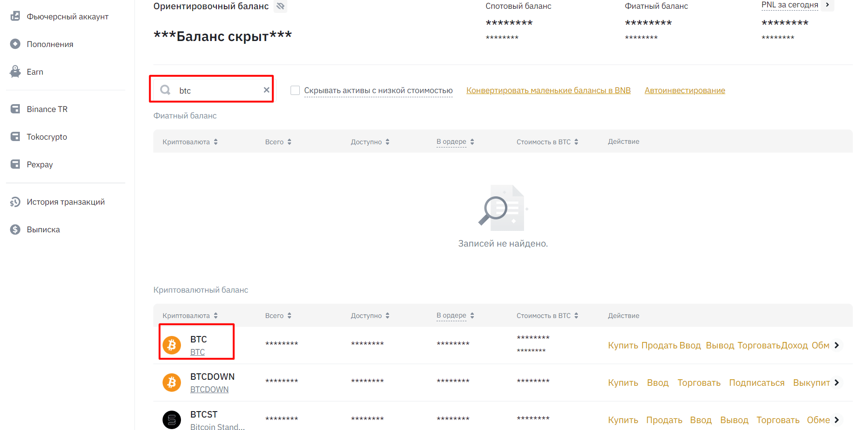Click Вывод in BTCST row

coord(734,420)
